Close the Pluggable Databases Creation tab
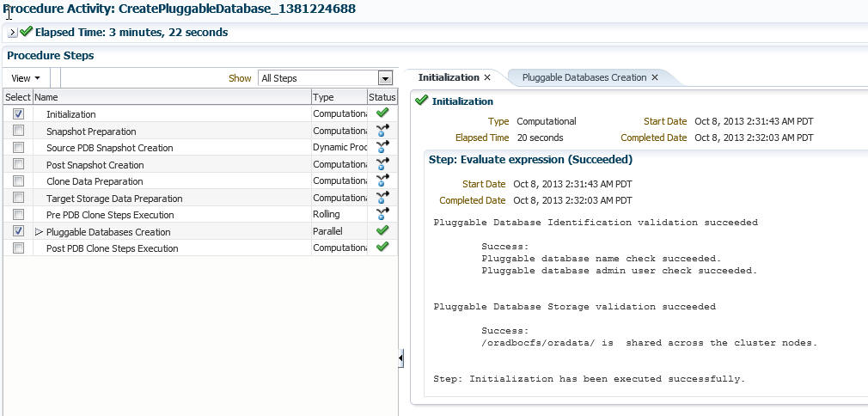This screenshot has height=416, width=868. [x=654, y=77]
